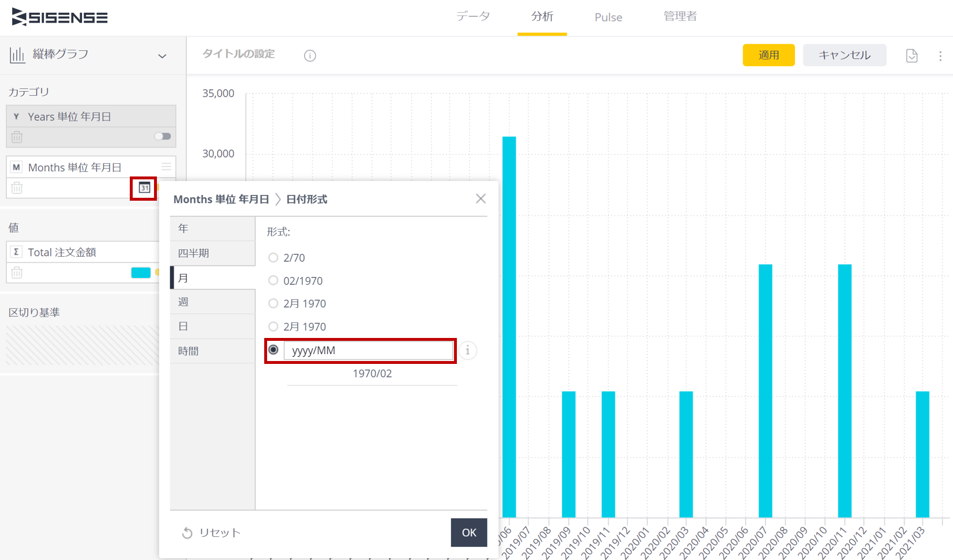Click the 値 section heading
Image resolution: width=953 pixels, height=560 pixels.
pos(13,227)
